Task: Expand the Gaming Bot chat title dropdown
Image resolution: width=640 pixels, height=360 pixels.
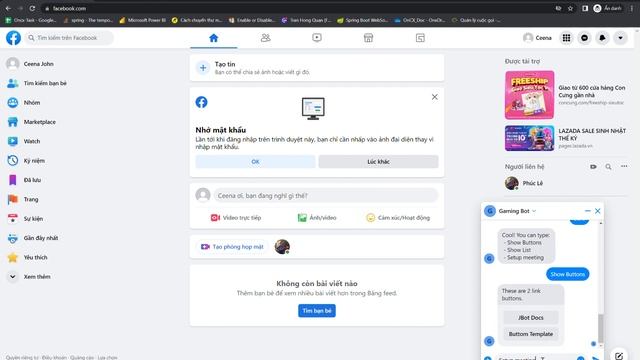Action: [x=534, y=211]
